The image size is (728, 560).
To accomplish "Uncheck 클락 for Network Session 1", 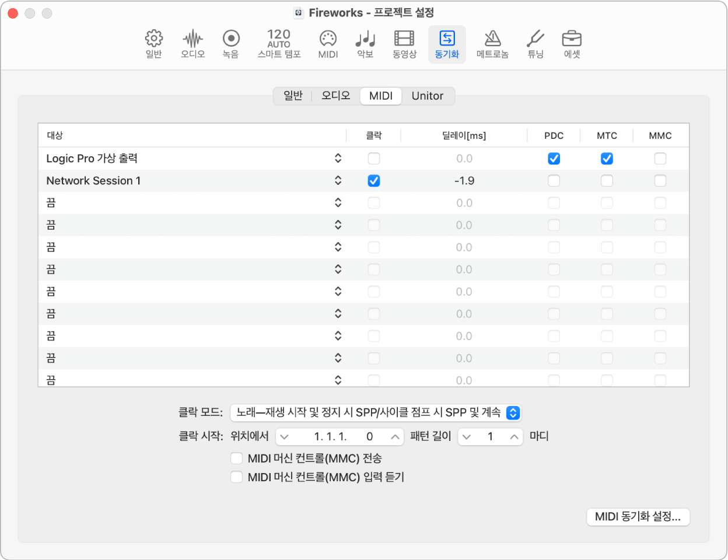I will [374, 181].
